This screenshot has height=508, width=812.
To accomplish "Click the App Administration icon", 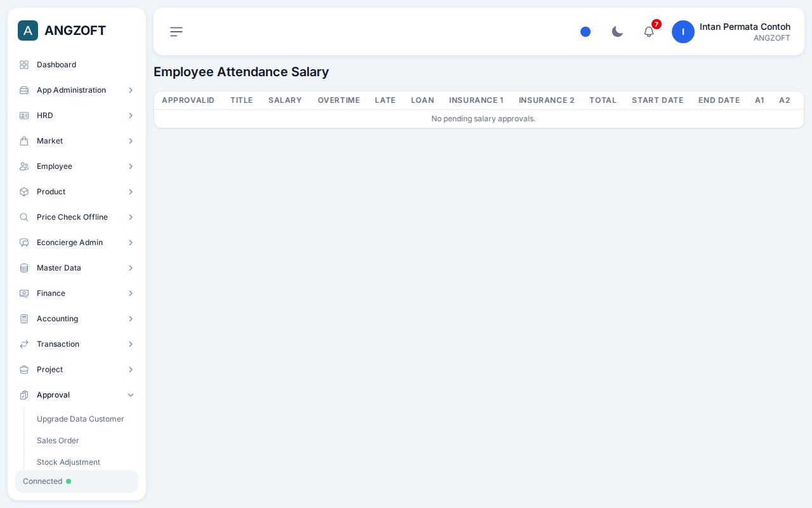I will tap(24, 90).
